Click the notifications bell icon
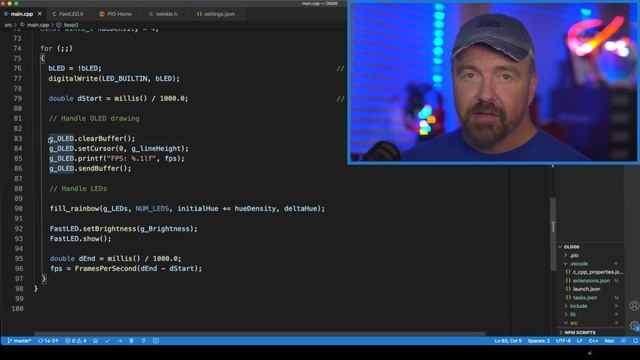 pos(635,341)
